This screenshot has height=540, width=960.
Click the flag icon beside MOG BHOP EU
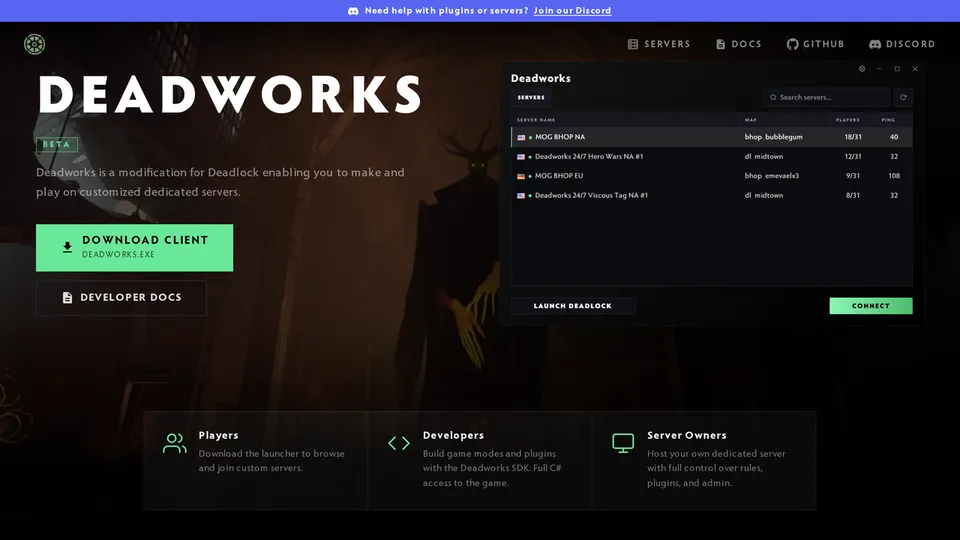521,176
